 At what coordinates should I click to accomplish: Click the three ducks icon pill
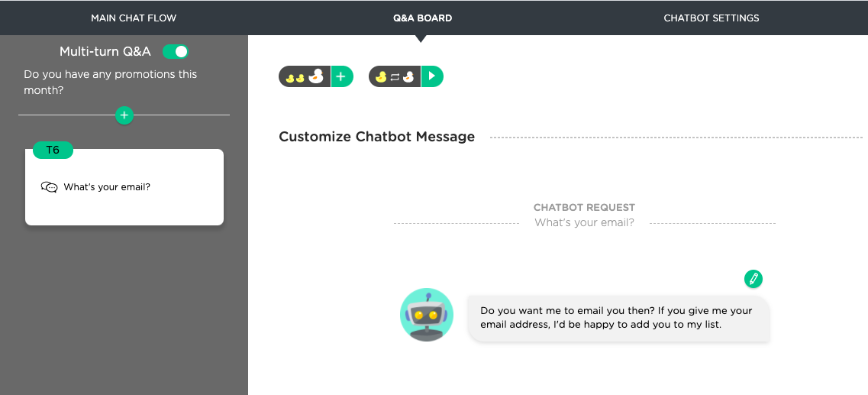click(305, 76)
